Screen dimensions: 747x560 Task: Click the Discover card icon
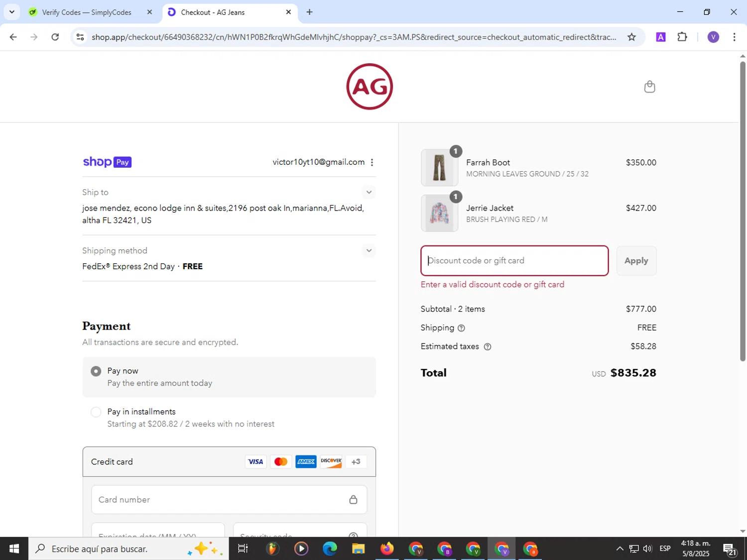coord(331,461)
